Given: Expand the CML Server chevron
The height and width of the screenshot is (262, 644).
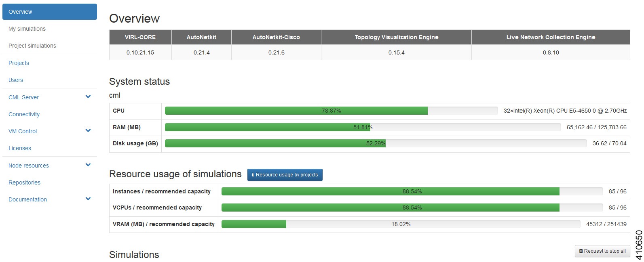Looking at the screenshot, I should pos(88,97).
